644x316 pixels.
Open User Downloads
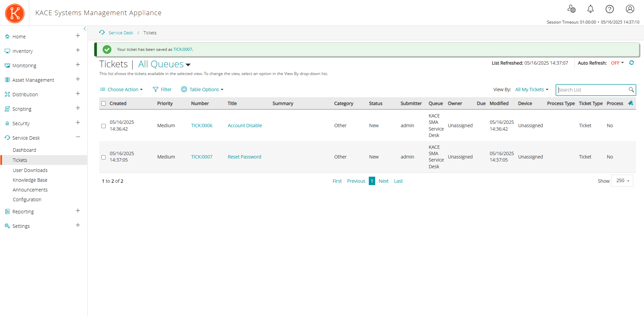coord(30,170)
